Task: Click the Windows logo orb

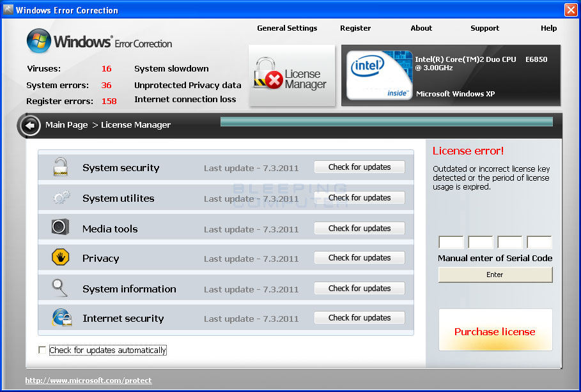Action: pyautogui.click(x=39, y=41)
